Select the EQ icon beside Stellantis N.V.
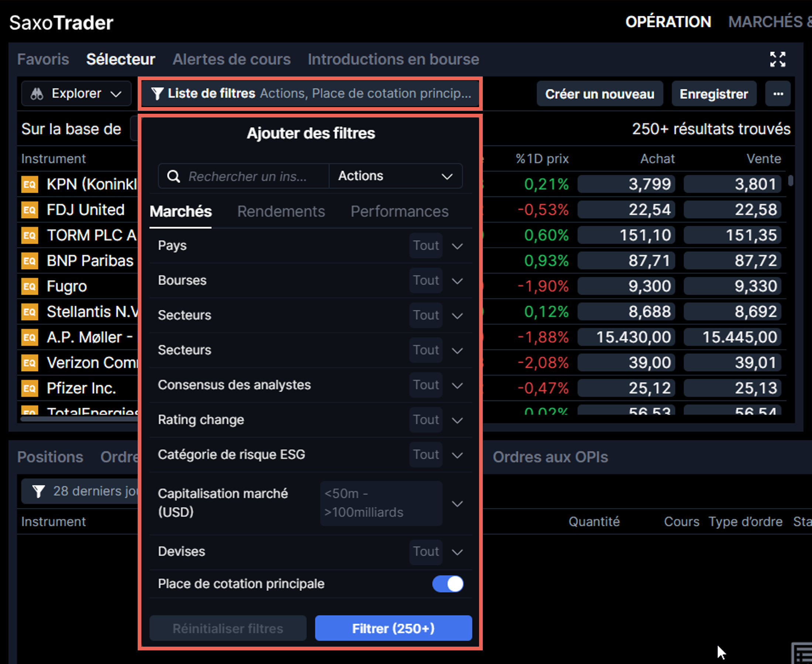Screen dimensions: 812x664 coord(30,311)
